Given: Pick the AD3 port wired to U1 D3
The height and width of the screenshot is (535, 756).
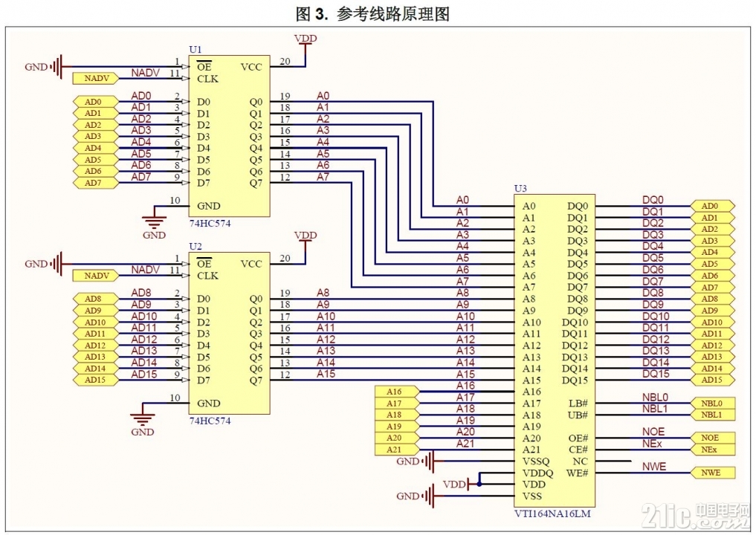Looking at the screenshot, I should click(95, 137).
